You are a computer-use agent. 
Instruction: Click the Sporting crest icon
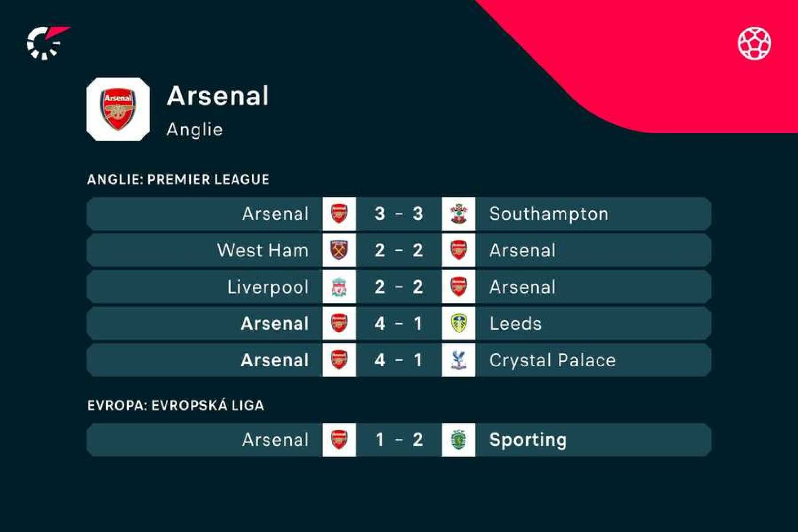tap(459, 440)
